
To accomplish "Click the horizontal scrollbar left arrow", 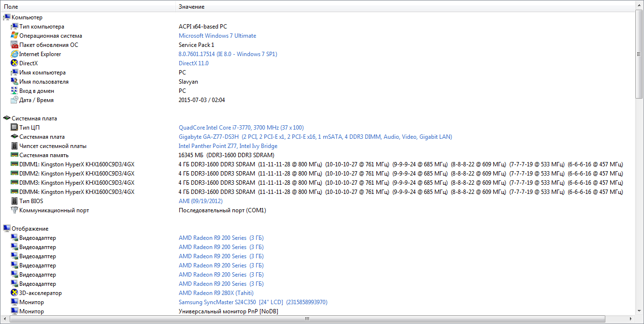I will coord(4,319).
